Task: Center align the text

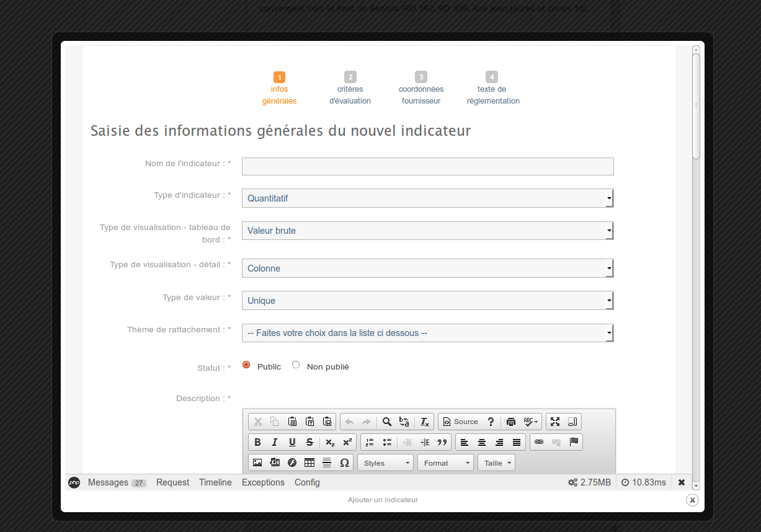Action: pos(482,442)
